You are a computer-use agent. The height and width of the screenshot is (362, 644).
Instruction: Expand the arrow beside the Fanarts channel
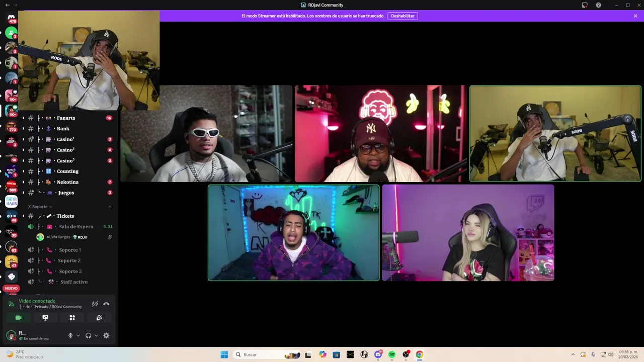coord(23,118)
